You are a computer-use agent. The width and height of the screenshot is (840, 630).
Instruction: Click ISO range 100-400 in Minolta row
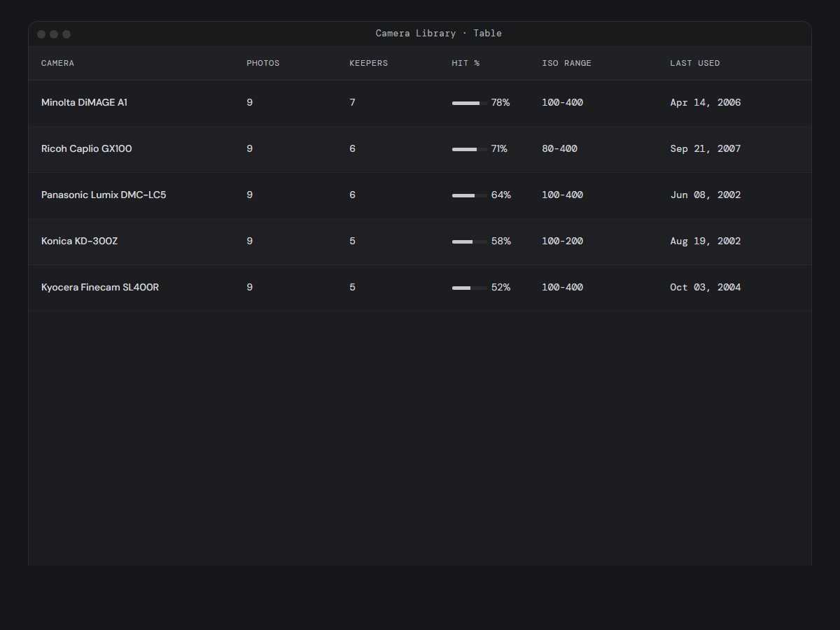[x=562, y=102]
